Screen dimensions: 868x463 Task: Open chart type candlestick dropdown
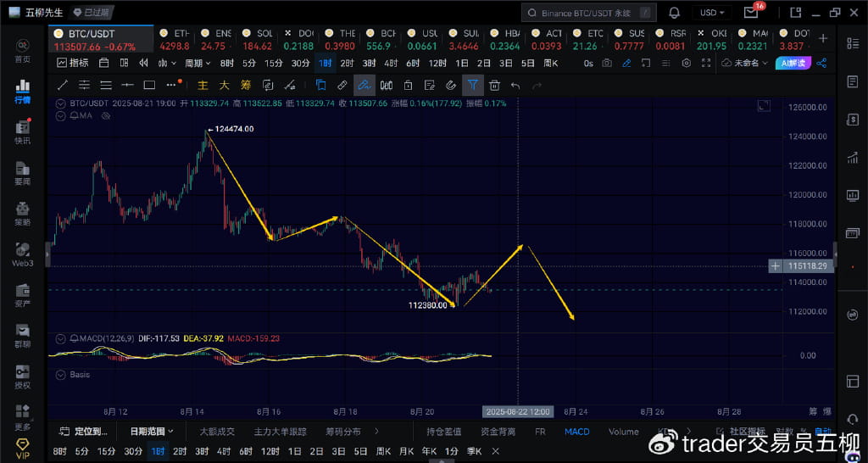167,63
